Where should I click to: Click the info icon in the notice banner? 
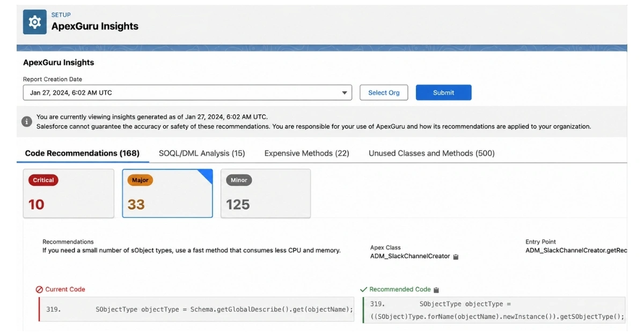point(27,122)
